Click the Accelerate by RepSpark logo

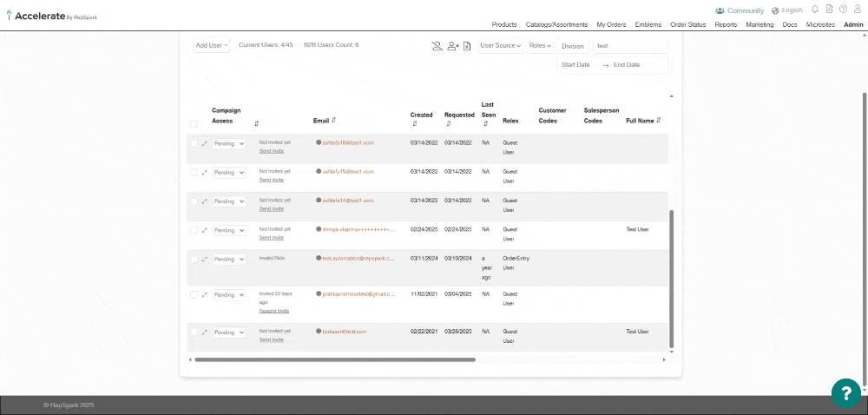tap(53, 16)
